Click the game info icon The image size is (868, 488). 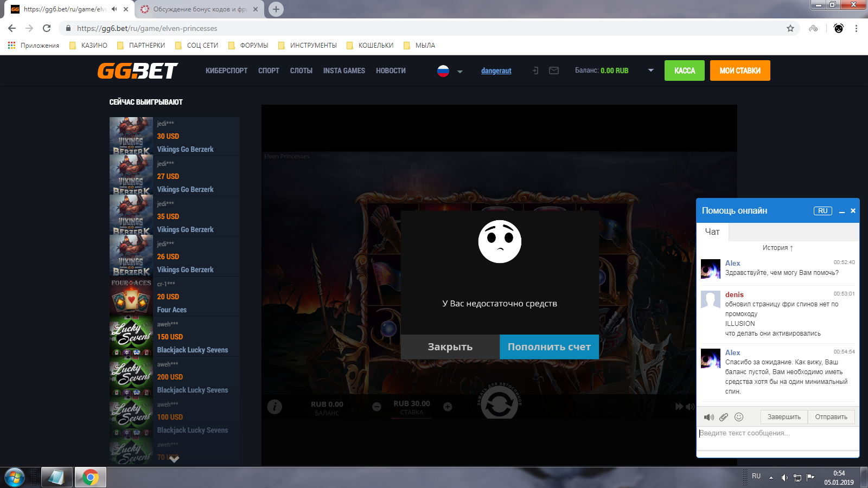tap(275, 406)
